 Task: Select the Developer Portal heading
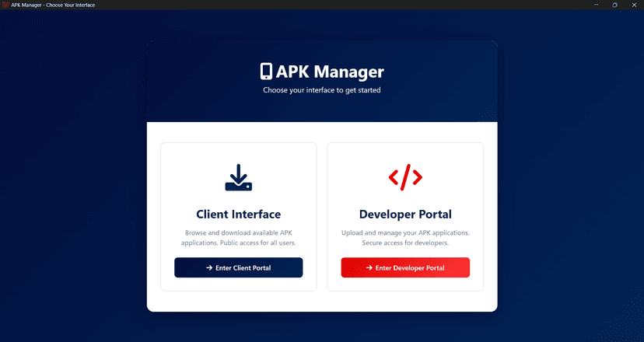(405, 215)
